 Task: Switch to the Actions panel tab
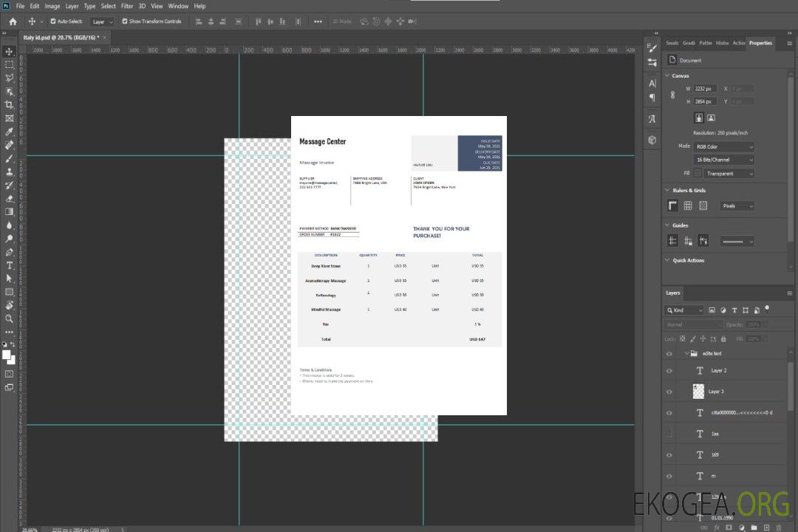point(739,43)
